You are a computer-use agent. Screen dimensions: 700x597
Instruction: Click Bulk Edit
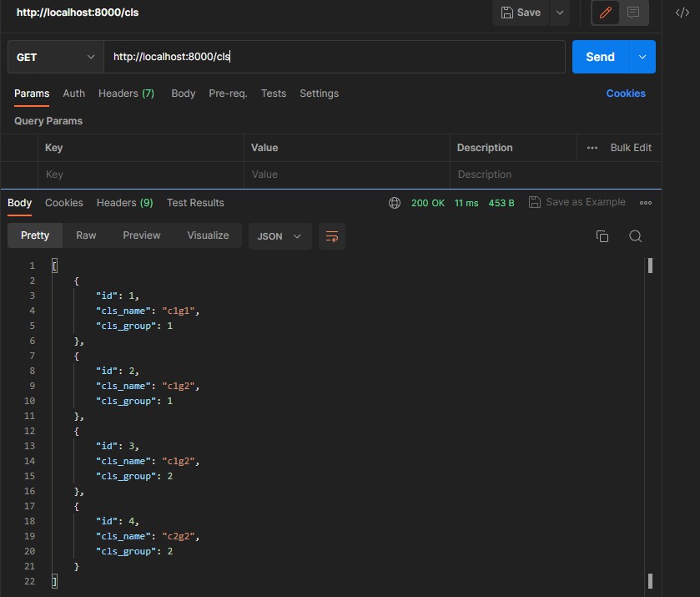pos(631,148)
